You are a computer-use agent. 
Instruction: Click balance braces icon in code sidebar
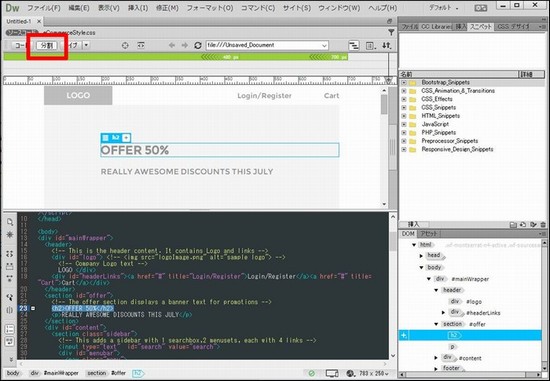point(10,310)
